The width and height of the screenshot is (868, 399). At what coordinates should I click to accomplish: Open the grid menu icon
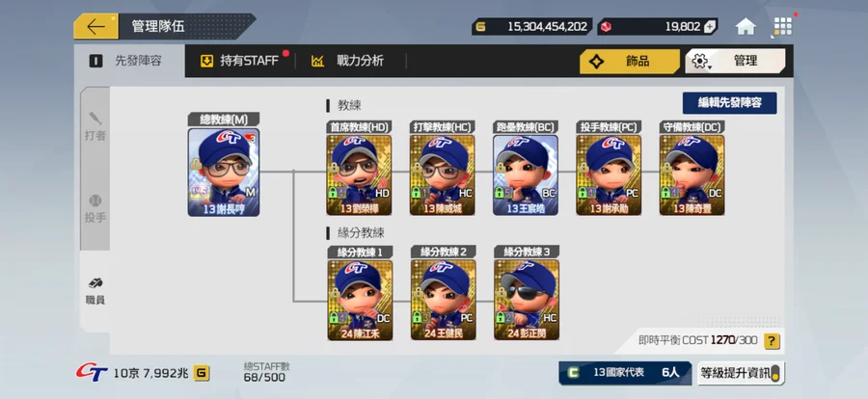[782, 27]
